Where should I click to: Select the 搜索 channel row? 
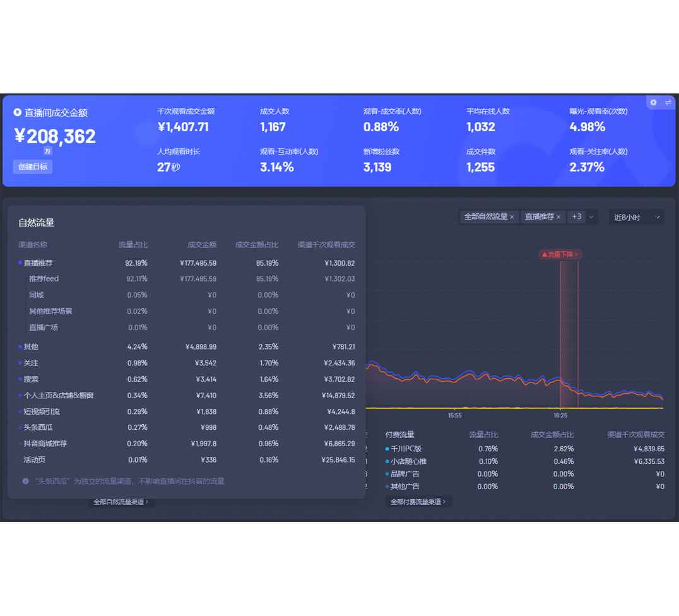31,379
